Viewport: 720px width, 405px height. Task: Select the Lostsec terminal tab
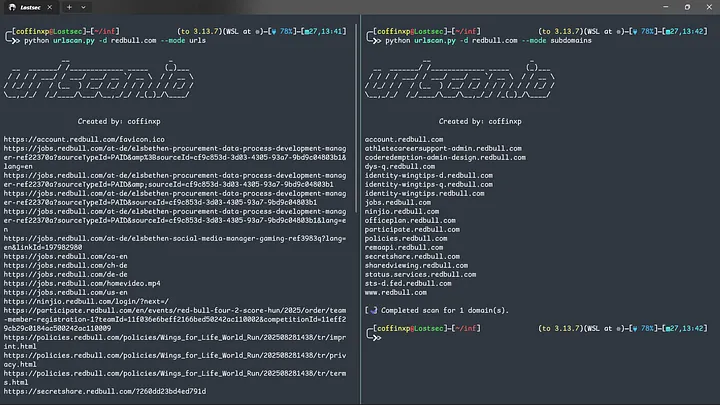(30, 7)
